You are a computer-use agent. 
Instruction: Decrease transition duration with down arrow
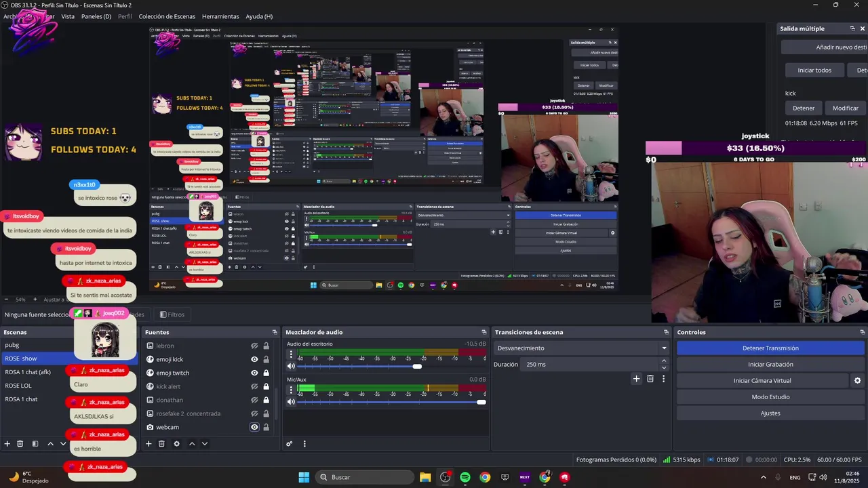664,367
